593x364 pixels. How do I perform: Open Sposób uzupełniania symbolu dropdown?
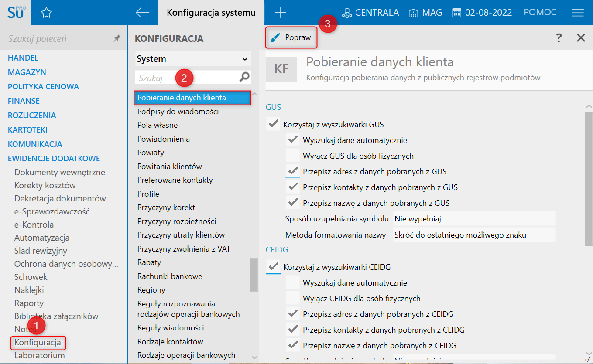click(474, 219)
